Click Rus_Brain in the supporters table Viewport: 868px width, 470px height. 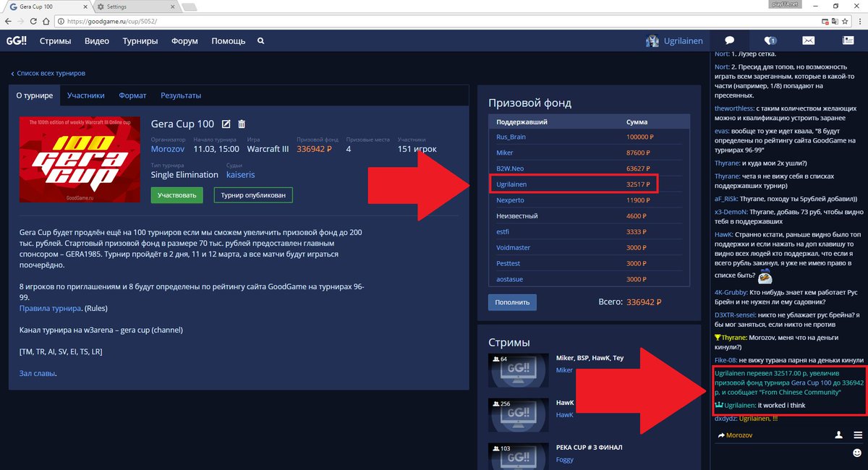(511, 137)
